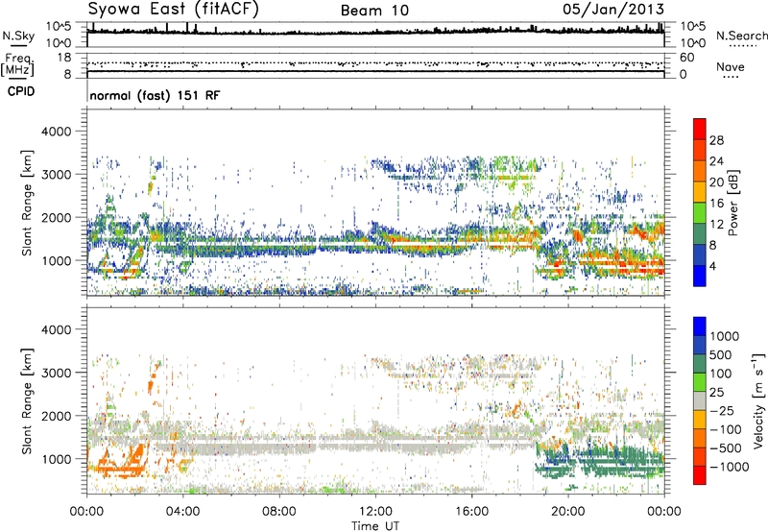The image size is (768, 532).
Task: Click the '-500' label on Velocity color bar
Action: (x=726, y=448)
